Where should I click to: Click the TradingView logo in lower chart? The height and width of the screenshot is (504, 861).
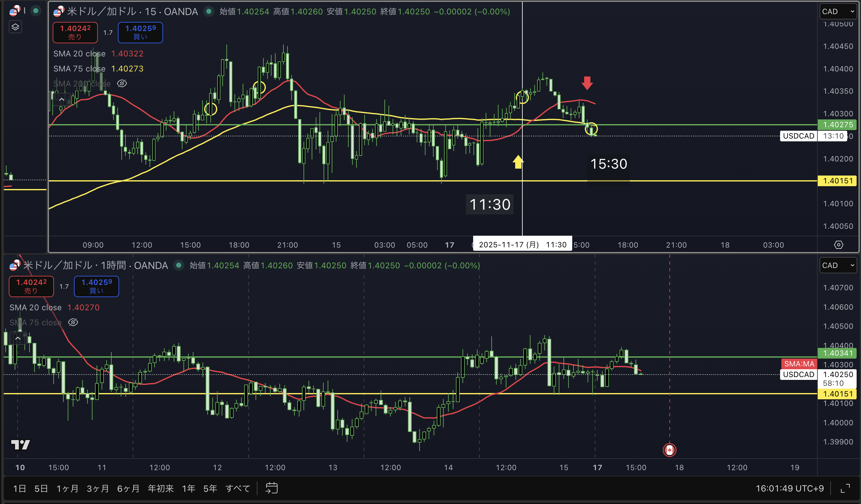point(20,444)
